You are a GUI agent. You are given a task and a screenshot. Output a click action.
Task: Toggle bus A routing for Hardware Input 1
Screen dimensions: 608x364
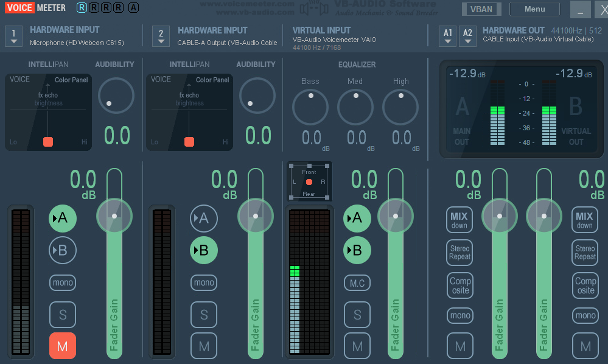coord(63,219)
